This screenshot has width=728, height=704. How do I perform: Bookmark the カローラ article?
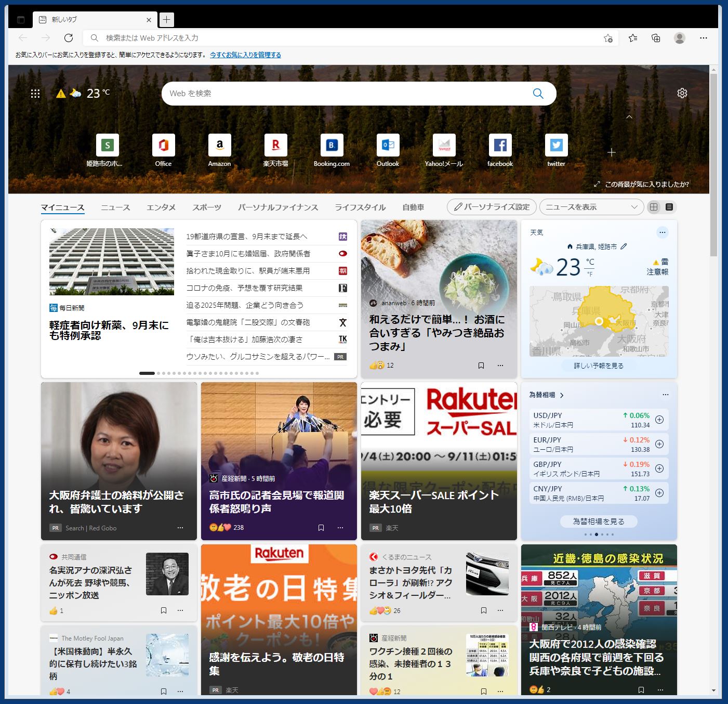pos(484,610)
